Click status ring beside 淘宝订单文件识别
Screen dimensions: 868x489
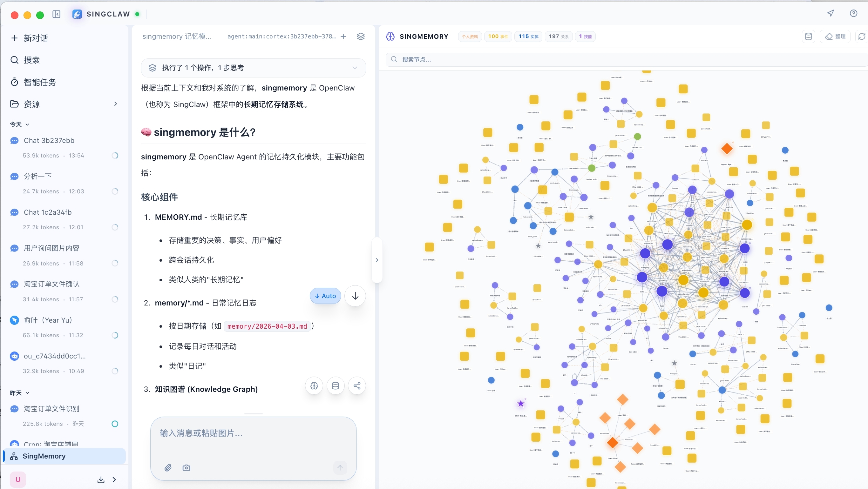point(115,424)
